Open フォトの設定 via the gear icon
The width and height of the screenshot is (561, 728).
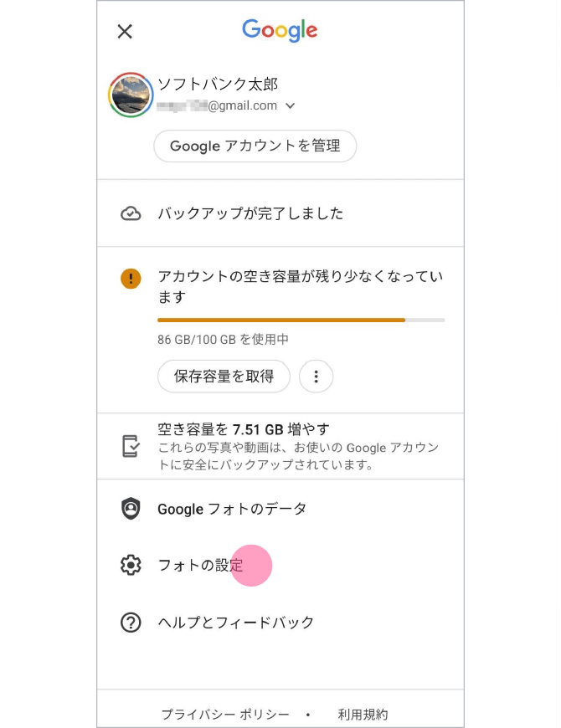(131, 566)
